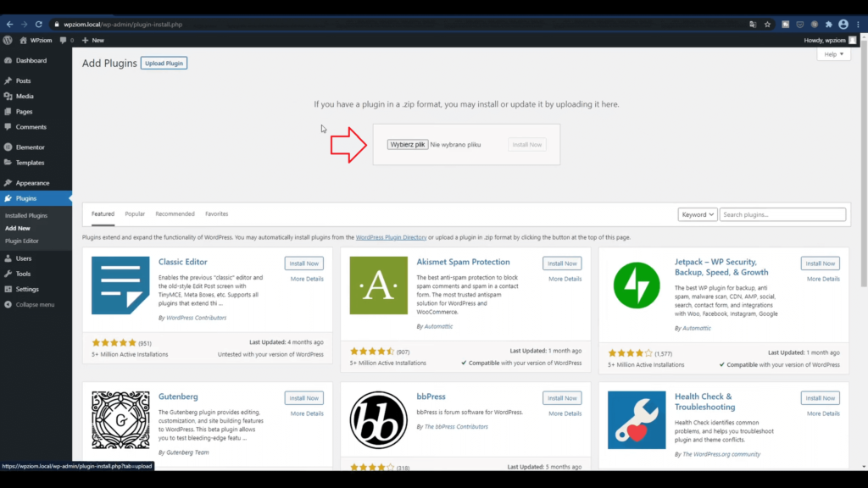This screenshot has width=868, height=488.
Task: Open the comments bubble icon in admin bar
Action: pos(65,40)
